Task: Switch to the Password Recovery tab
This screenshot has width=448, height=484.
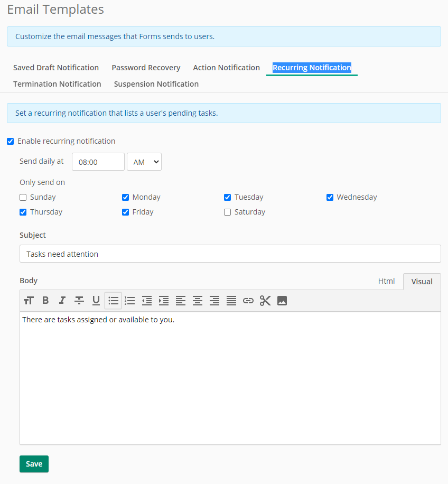Action: tap(146, 68)
